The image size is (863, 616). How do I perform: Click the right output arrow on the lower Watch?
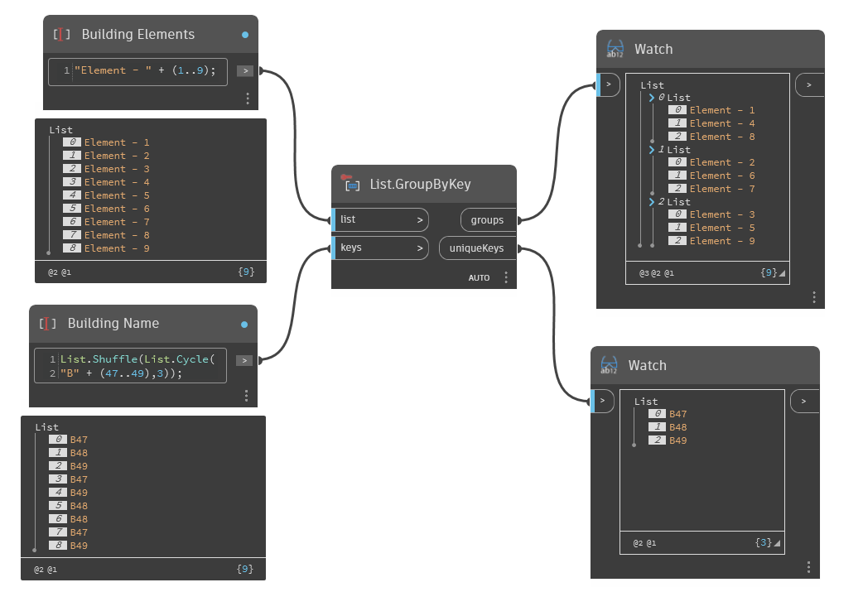[x=803, y=401]
